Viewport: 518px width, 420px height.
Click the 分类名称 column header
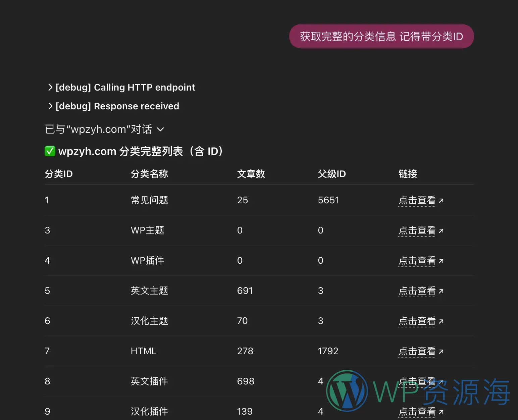(149, 174)
